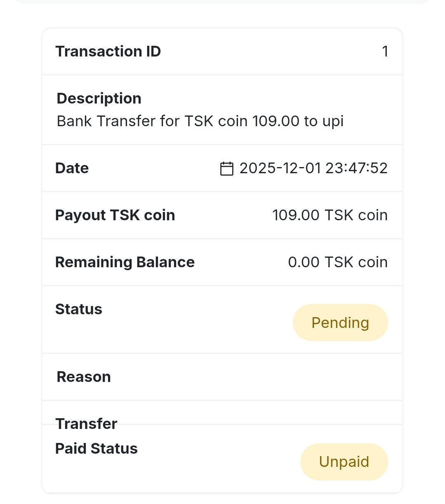445x504 pixels.
Task: Click the Paid Status label
Action: (x=97, y=449)
